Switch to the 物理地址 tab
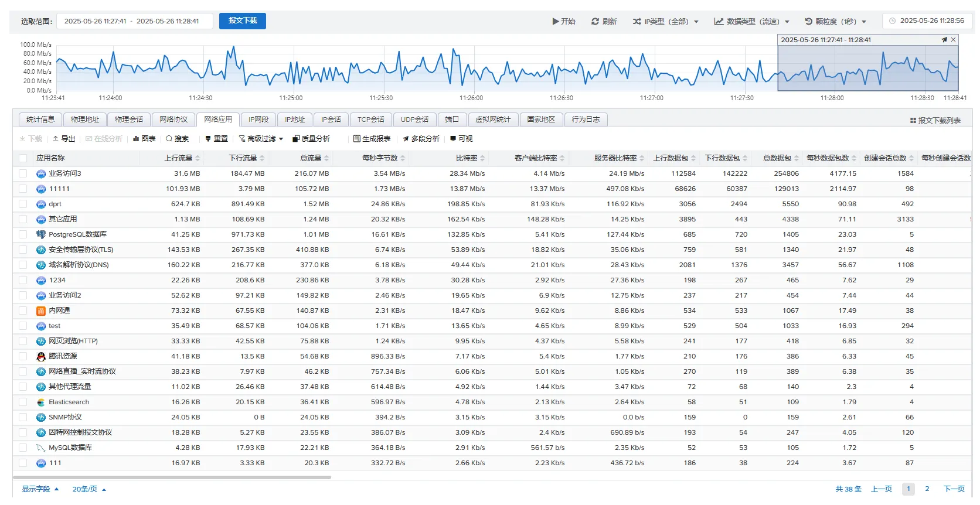 [x=85, y=120]
